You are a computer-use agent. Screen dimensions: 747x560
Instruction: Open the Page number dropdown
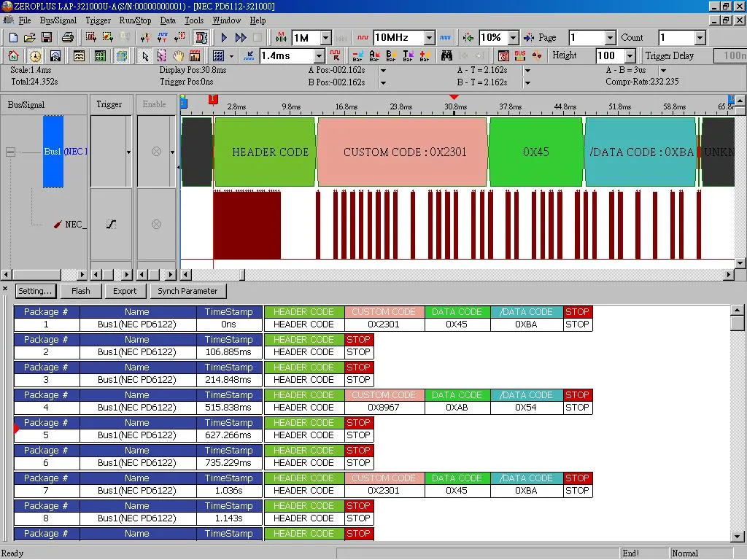point(611,38)
